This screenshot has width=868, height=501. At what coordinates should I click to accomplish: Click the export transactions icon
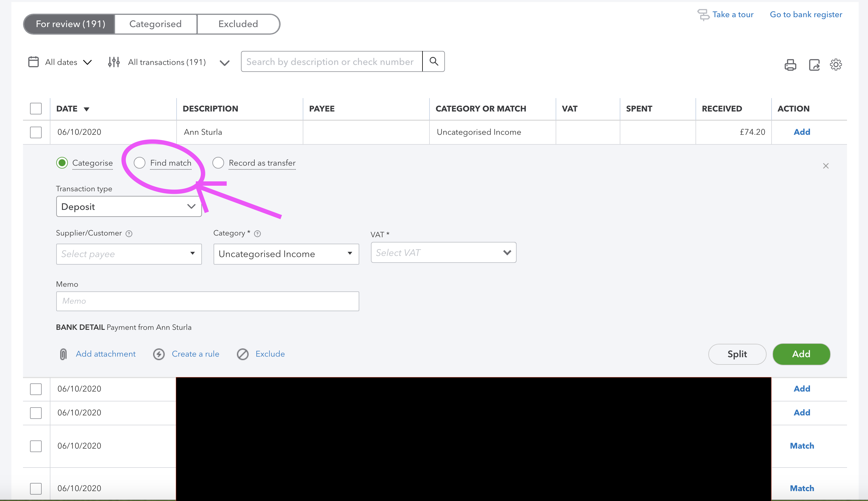[814, 65]
